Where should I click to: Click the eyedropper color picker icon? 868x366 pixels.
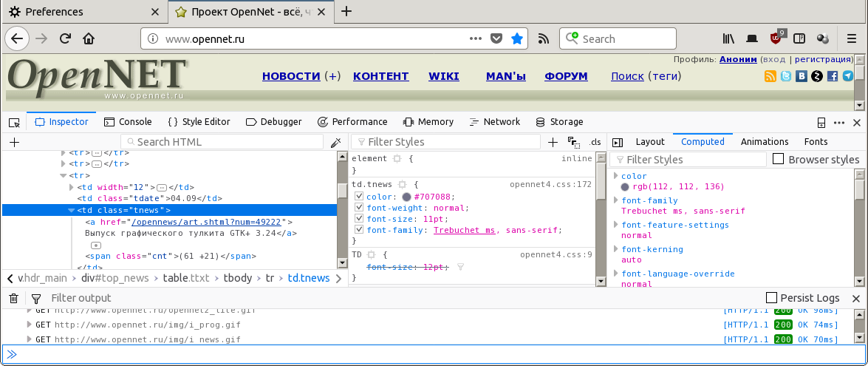(x=336, y=142)
